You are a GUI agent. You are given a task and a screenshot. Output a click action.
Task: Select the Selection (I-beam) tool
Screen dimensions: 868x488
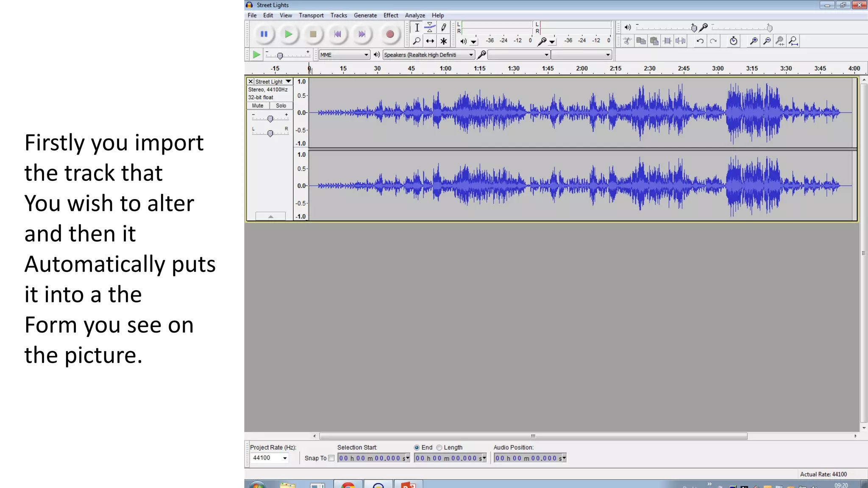[x=417, y=28]
